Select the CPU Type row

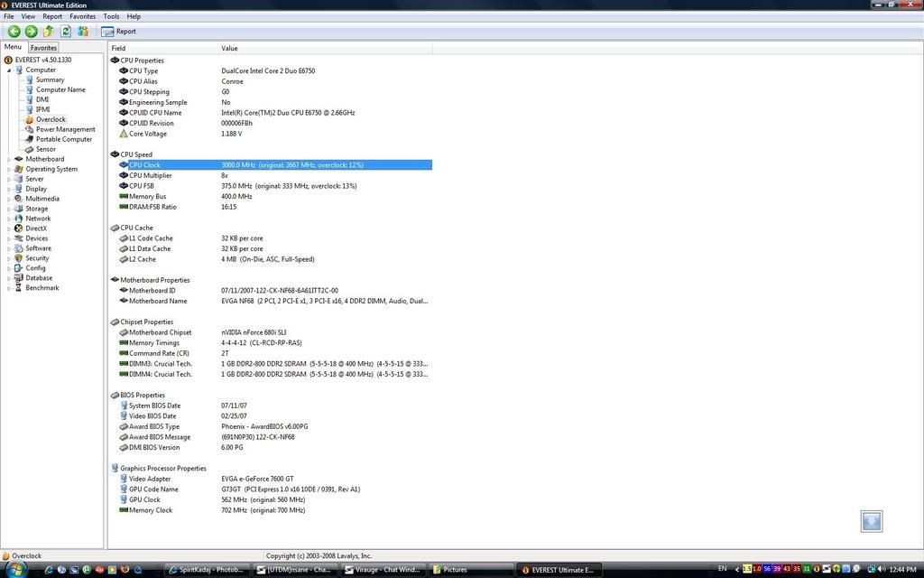271,70
